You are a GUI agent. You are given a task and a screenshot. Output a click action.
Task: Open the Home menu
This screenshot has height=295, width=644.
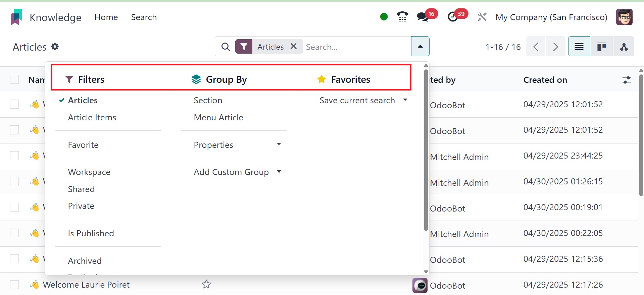(x=106, y=17)
